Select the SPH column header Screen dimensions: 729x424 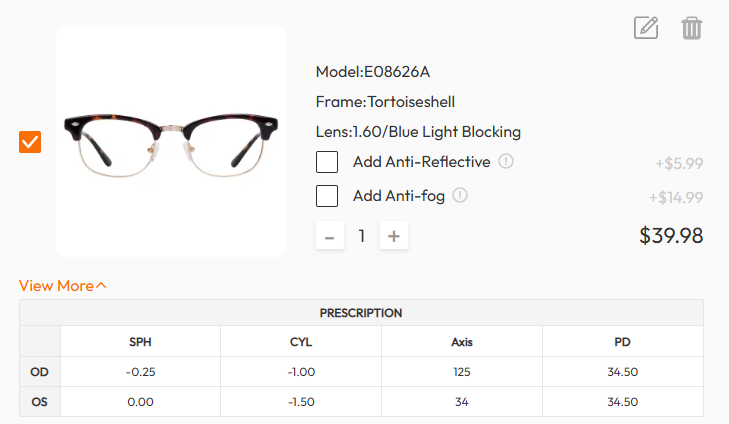click(x=140, y=342)
